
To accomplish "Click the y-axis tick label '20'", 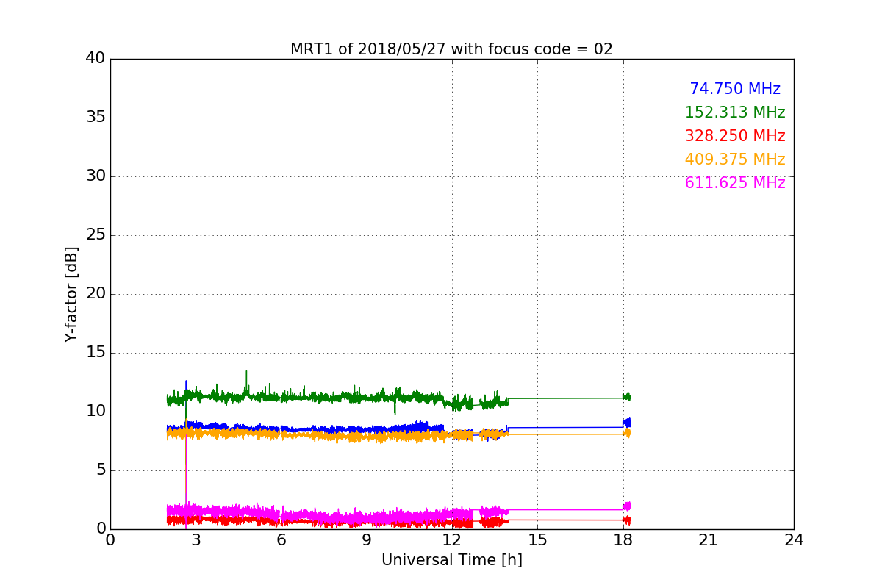I will [96, 294].
